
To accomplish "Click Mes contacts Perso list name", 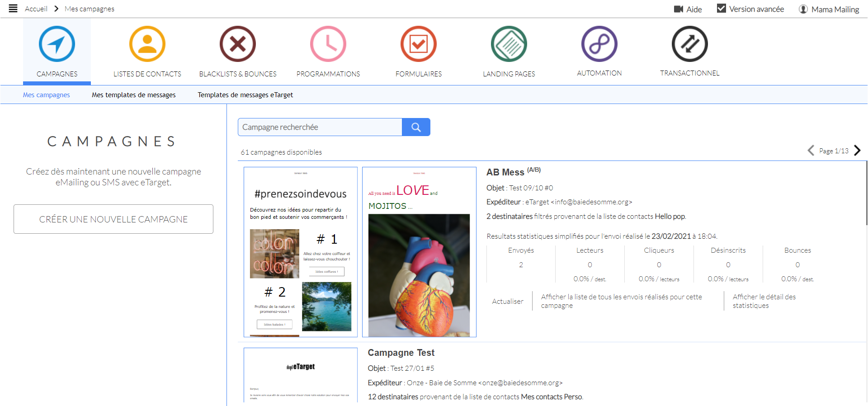I will [x=552, y=397].
